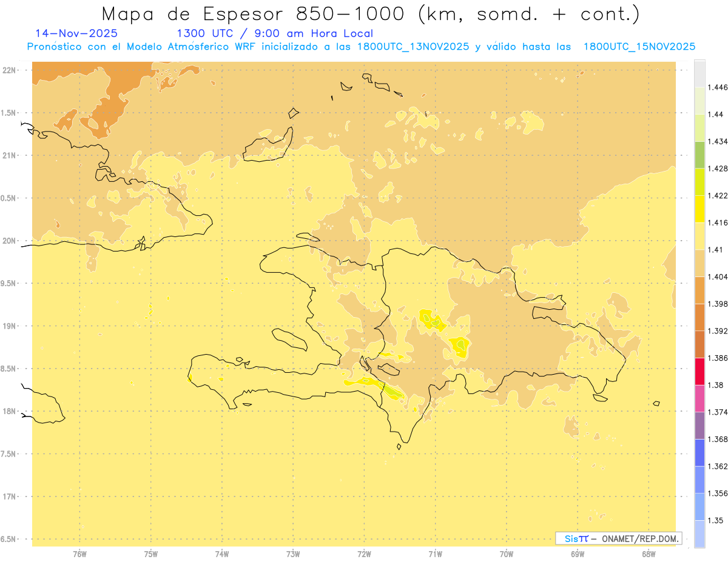The height and width of the screenshot is (562, 728).
Task: Click the '17N' latitude label
Action: (x=10, y=497)
